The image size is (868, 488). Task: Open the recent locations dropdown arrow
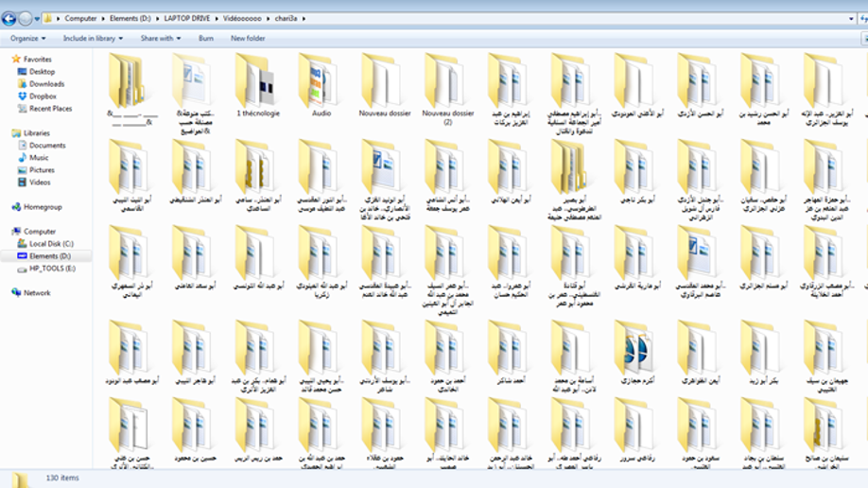pyautogui.click(x=37, y=19)
